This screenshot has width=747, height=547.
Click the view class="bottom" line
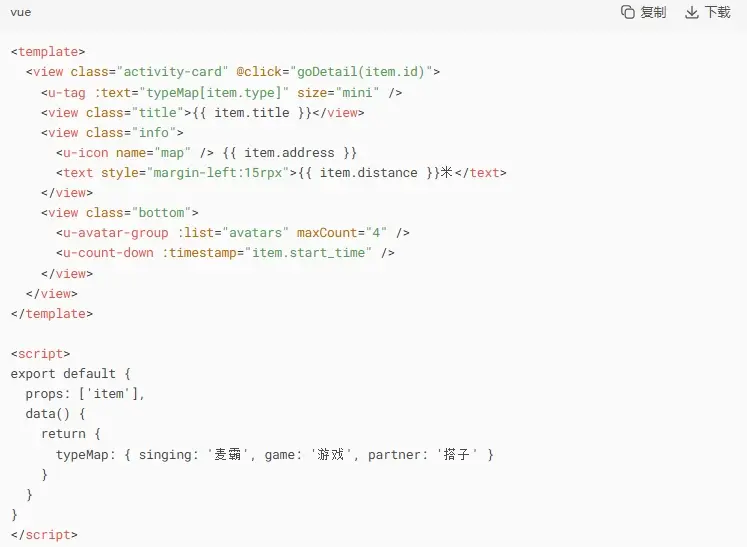pos(120,213)
